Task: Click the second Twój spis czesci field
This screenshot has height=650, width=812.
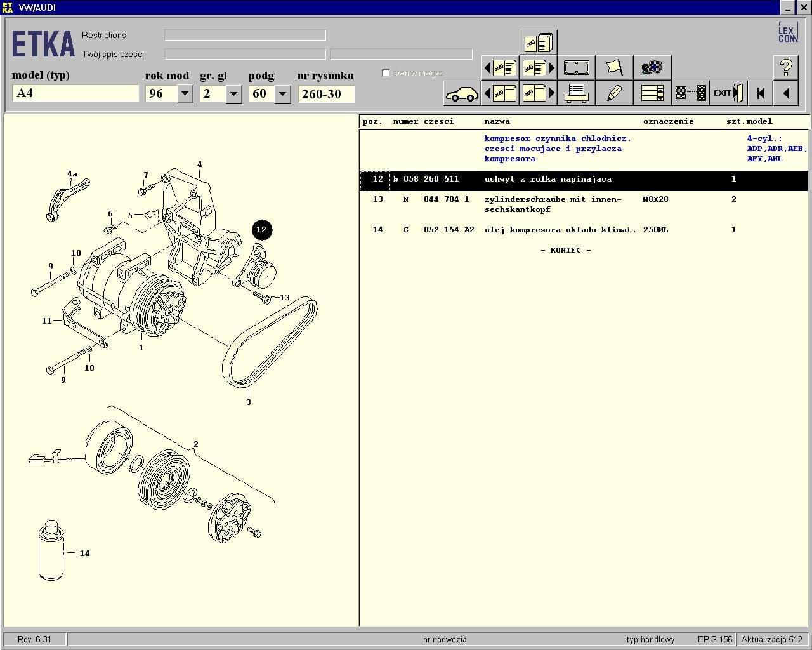Action: click(401, 54)
